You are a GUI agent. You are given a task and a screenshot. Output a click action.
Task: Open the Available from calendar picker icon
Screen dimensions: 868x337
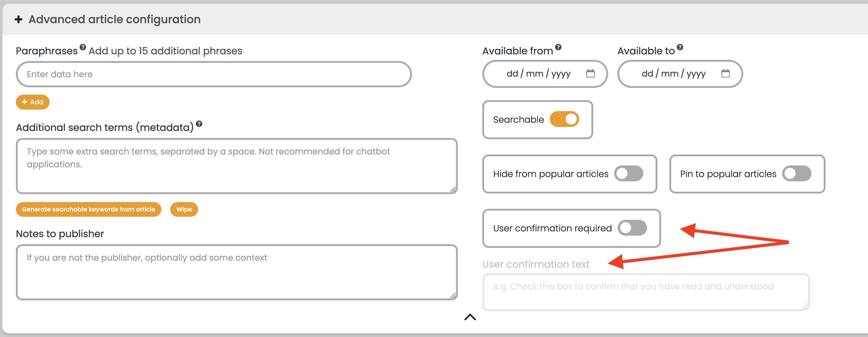click(x=590, y=73)
